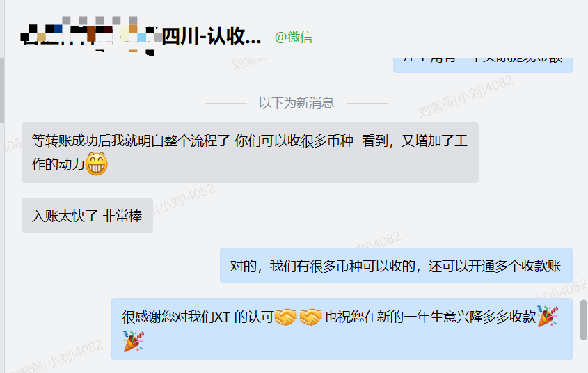Open the 四川-认收... chat title
This screenshot has width=588, height=373.
[212, 37]
